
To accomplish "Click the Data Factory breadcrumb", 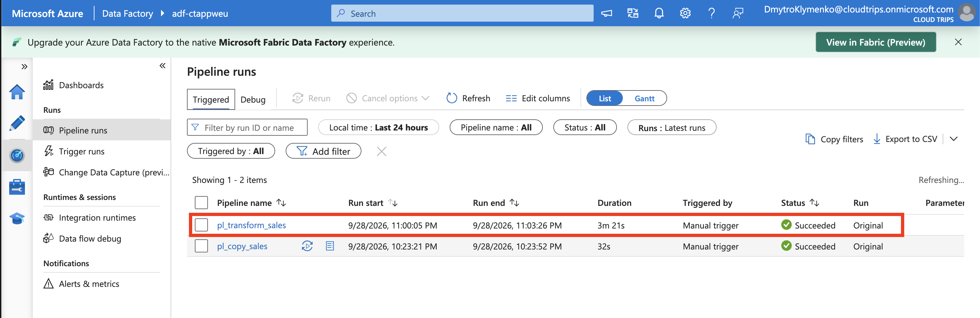I will [128, 13].
